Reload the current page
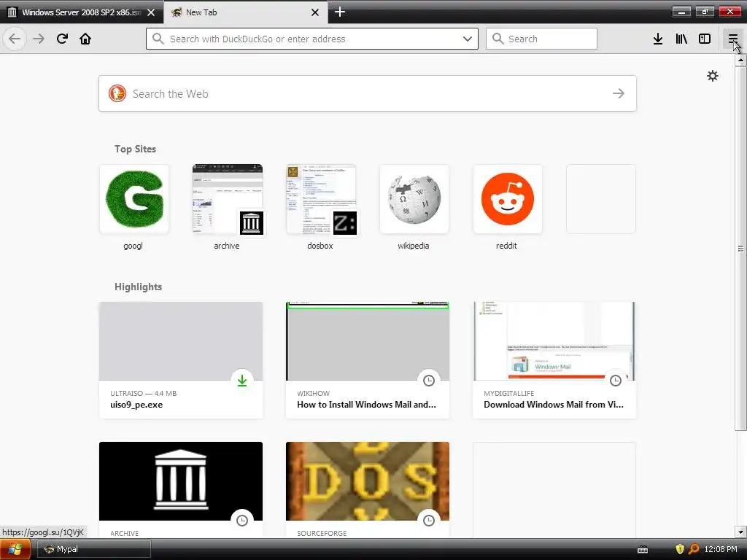Screen dimensions: 747x560 coord(62,39)
